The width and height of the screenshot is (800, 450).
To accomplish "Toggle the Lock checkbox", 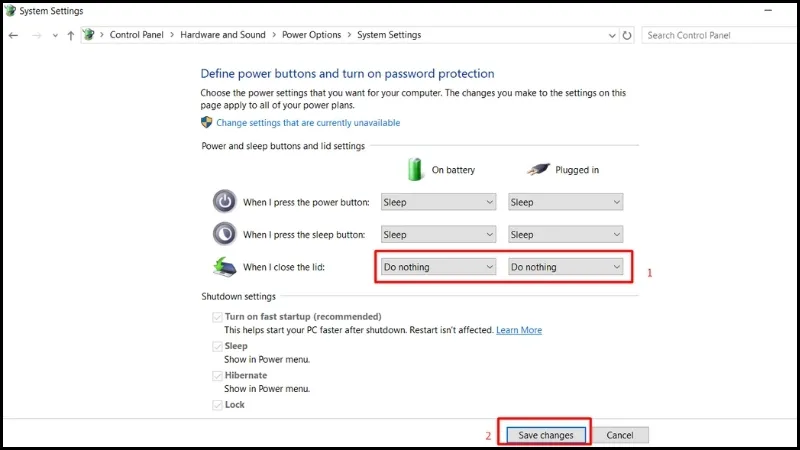I will pos(216,405).
